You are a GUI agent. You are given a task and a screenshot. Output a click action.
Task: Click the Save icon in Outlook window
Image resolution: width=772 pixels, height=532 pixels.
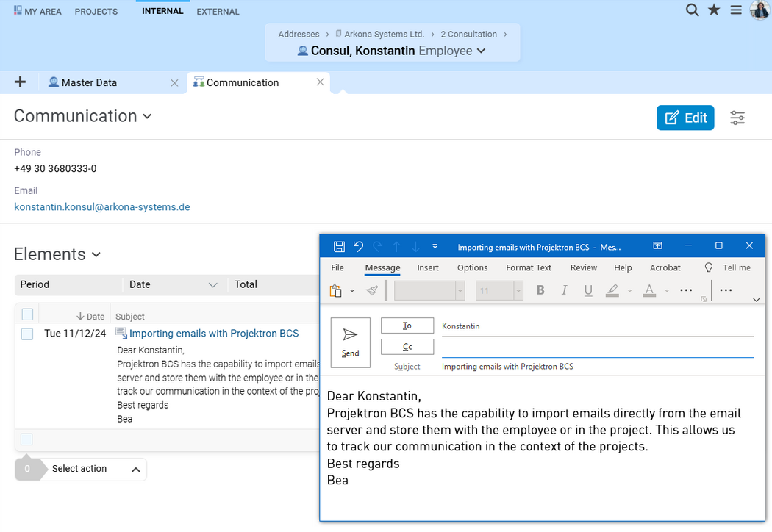click(x=339, y=247)
